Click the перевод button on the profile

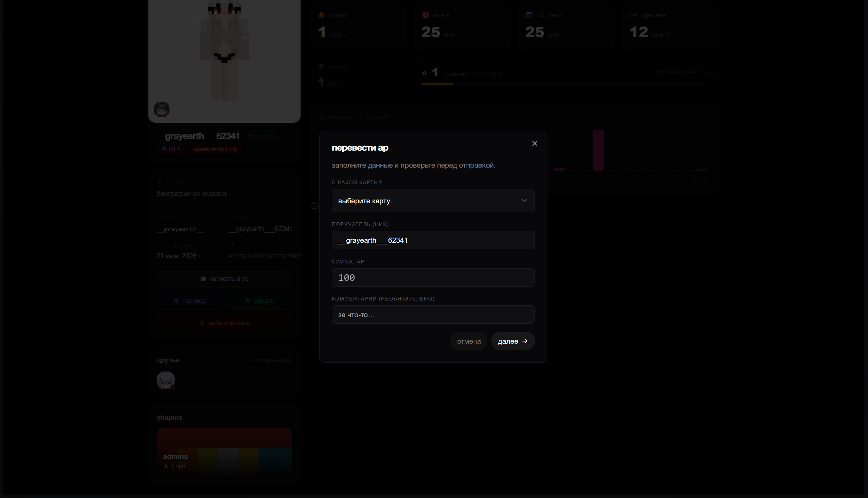click(189, 300)
